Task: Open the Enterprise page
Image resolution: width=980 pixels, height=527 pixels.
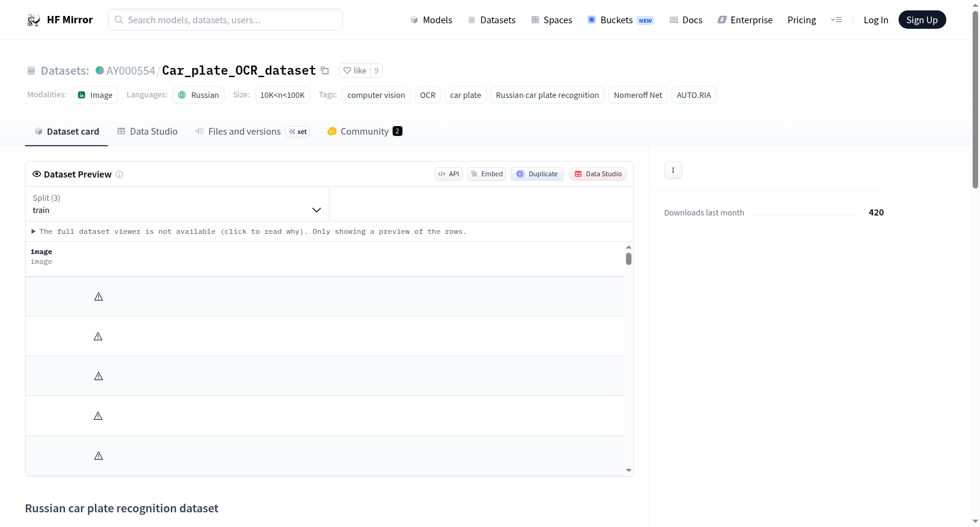Action: point(745,20)
